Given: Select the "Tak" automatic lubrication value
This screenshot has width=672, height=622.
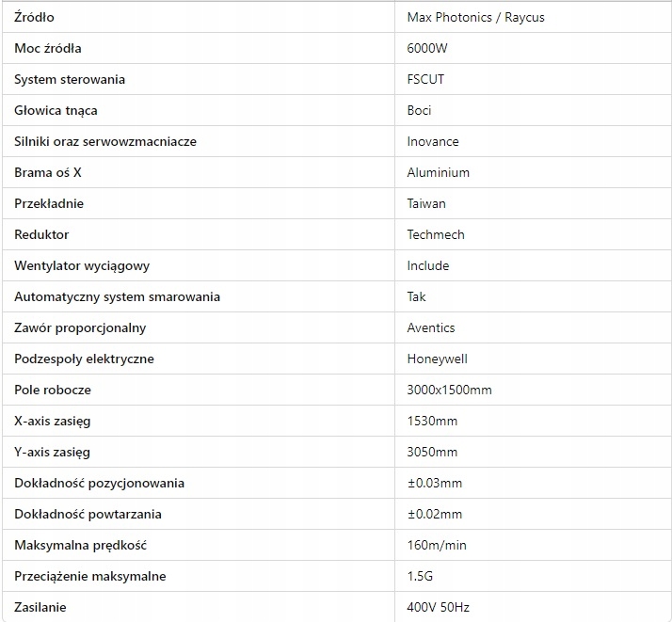Looking at the screenshot, I should click(x=416, y=296).
